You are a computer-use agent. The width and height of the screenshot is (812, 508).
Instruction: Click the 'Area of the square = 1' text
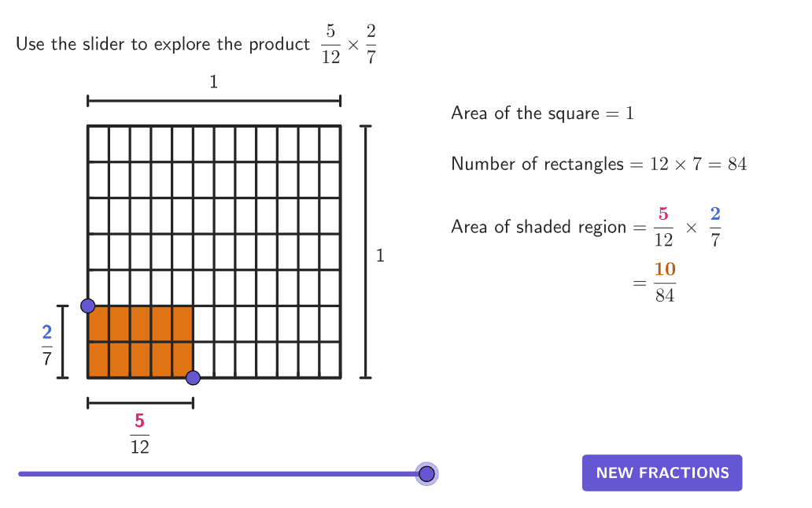[543, 113]
